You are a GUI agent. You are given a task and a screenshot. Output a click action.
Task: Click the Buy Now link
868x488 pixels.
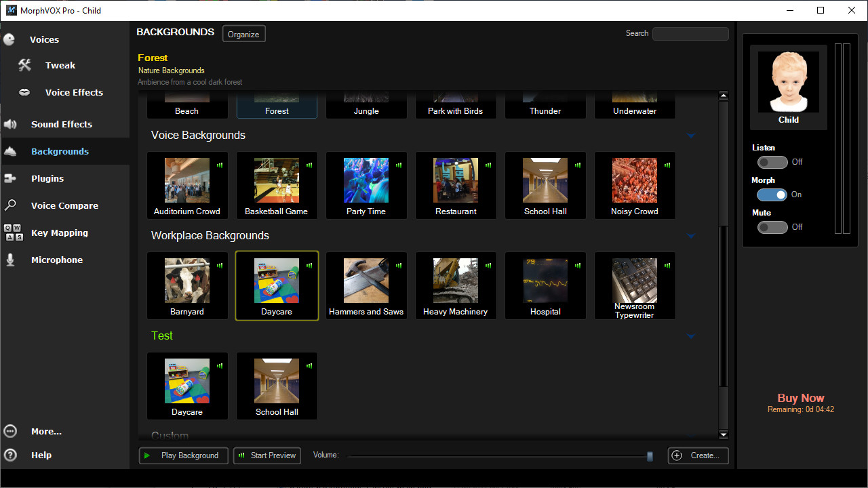tap(801, 398)
